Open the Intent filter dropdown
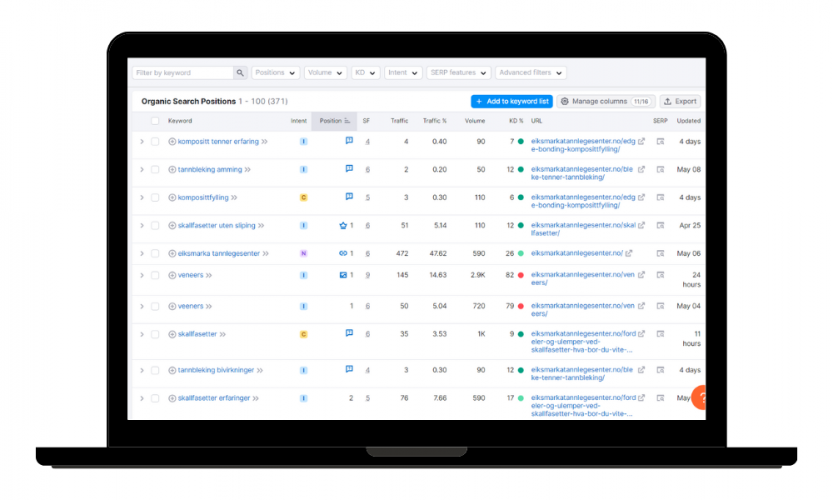The image size is (833, 500). (x=403, y=73)
